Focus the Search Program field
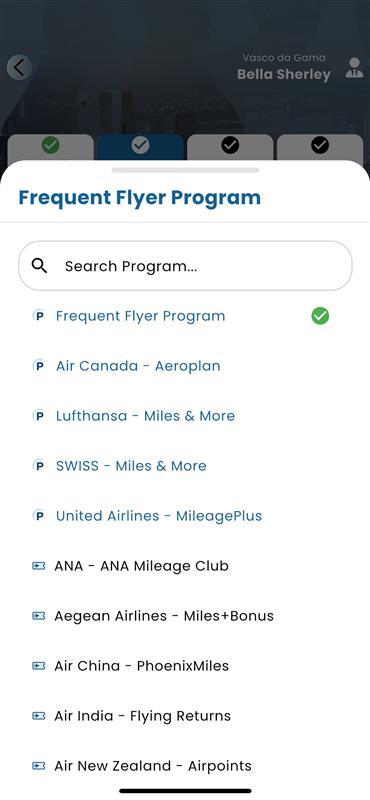The width and height of the screenshot is (370, 800). pos(185,266)
